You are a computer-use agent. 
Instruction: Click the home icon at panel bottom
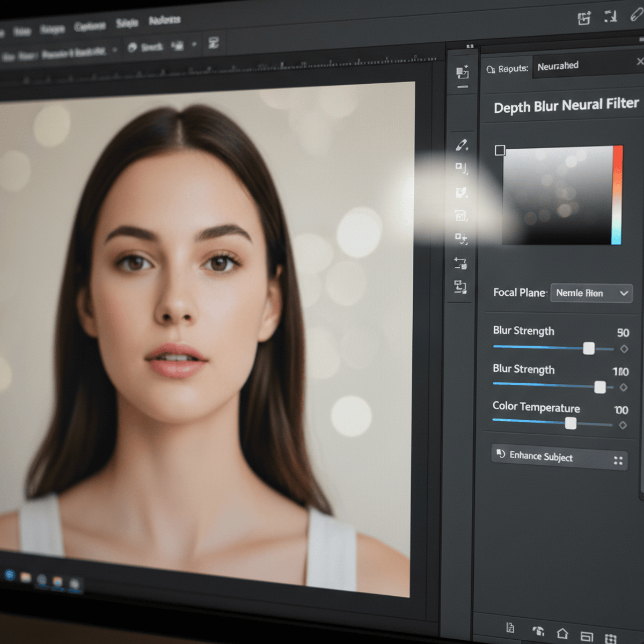pyautogui.click(x=562, y=634)
